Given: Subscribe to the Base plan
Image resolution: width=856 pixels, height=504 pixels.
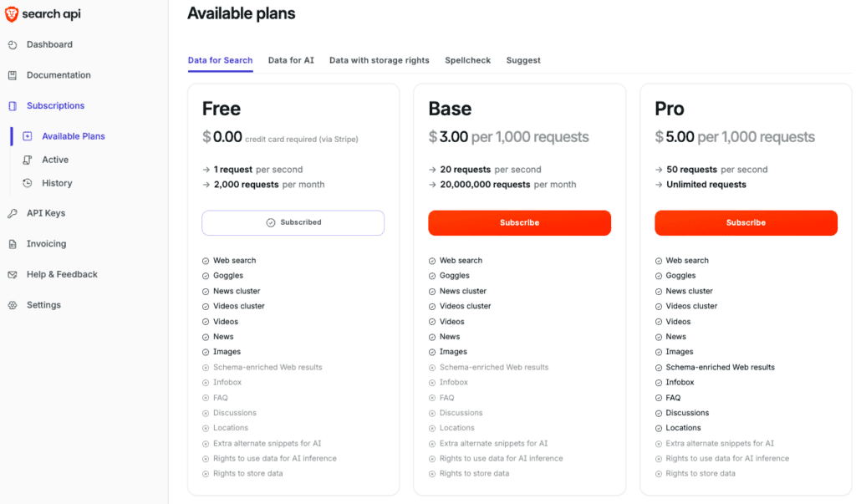Looking at the screenshot, I should [x=519, y=223].
